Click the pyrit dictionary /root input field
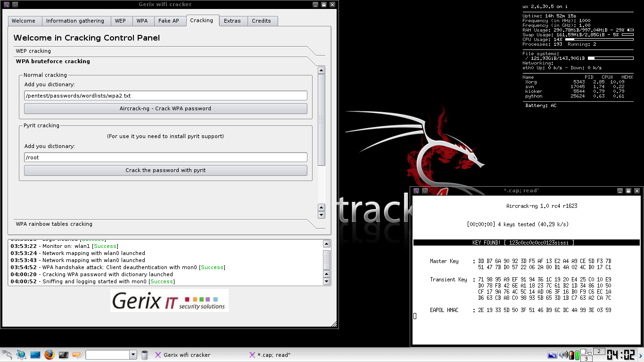This screenshot has width=644, height=362. coord(165,157)
